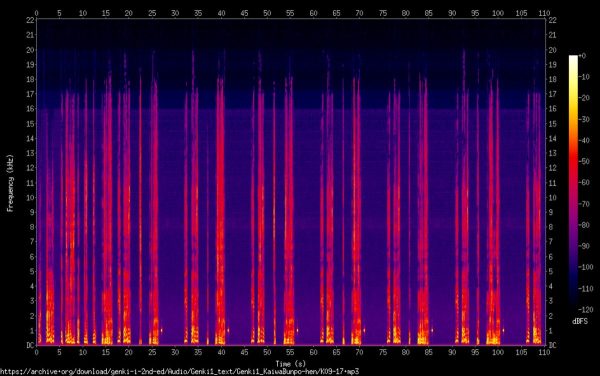Click the "-60" value on the color scale
Viewport: 600px width, 376px height.
(585, 182)
